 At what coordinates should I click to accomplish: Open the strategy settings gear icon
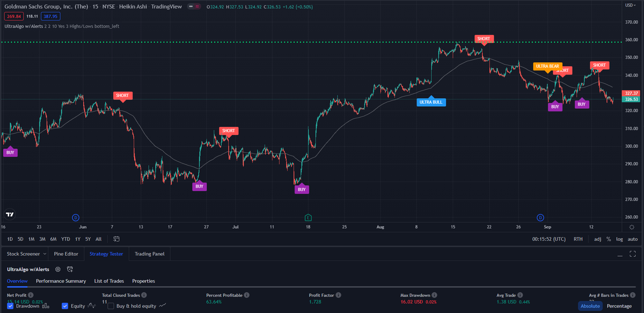(x=57, y=269)
